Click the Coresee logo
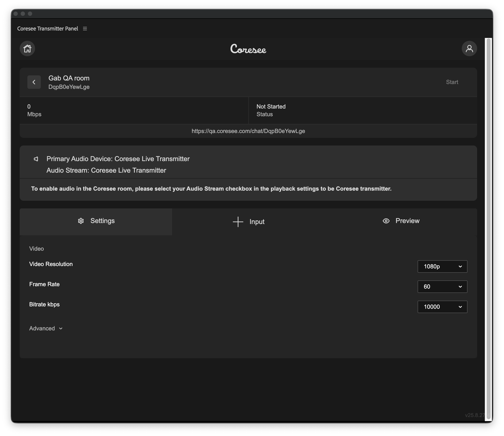 pos(248,49)
